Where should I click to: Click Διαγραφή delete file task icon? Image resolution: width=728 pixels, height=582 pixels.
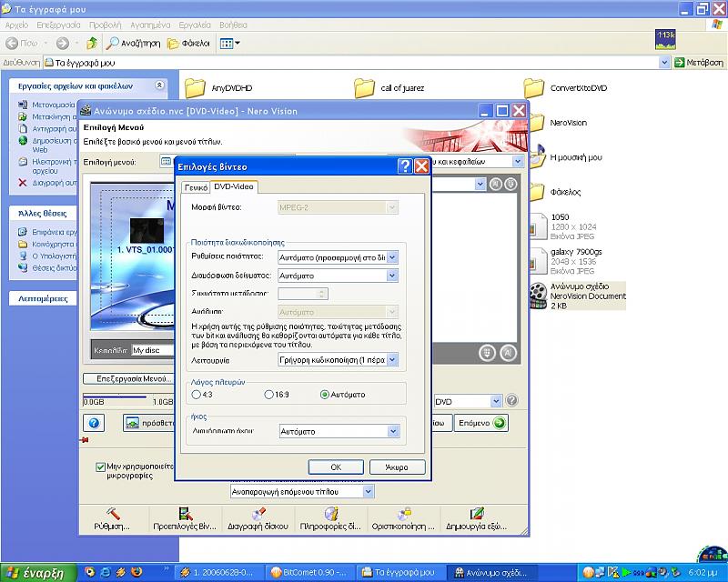pos(22,183)
